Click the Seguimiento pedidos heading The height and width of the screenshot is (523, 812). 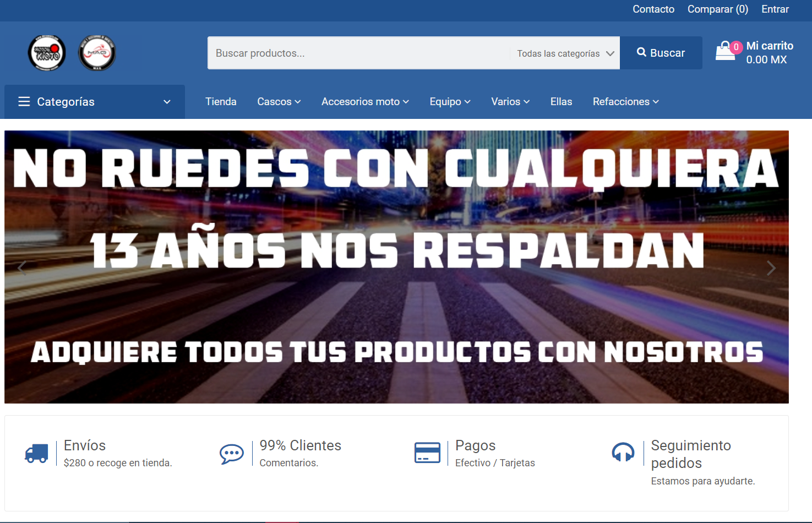tap(691, 454)
